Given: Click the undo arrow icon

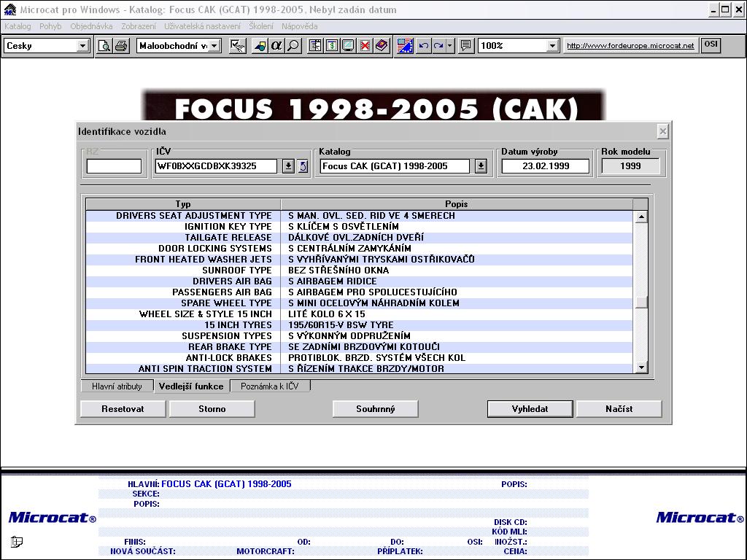Looking at the screenshot, I should (x=423, y=46).
